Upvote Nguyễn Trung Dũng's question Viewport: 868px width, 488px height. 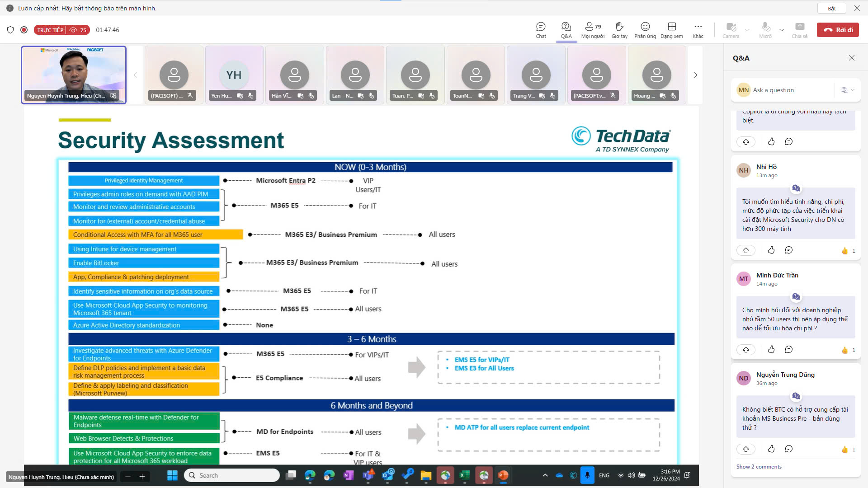coord(746,449)
